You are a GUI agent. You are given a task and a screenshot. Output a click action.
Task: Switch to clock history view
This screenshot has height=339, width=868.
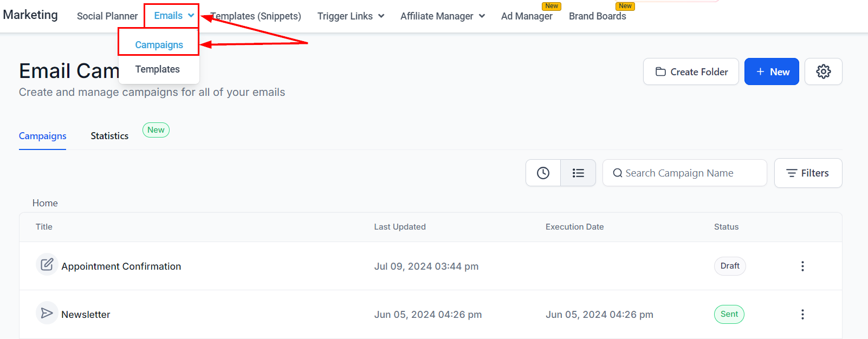[x=543, y=173]
